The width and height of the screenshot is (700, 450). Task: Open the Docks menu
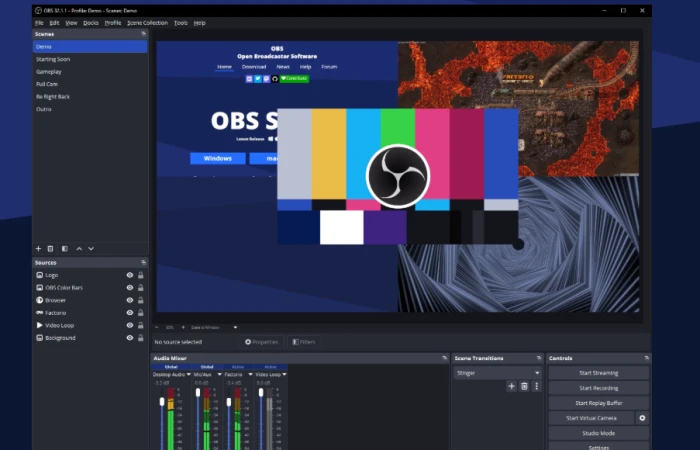pyautogui.click(x=91, y=23)
